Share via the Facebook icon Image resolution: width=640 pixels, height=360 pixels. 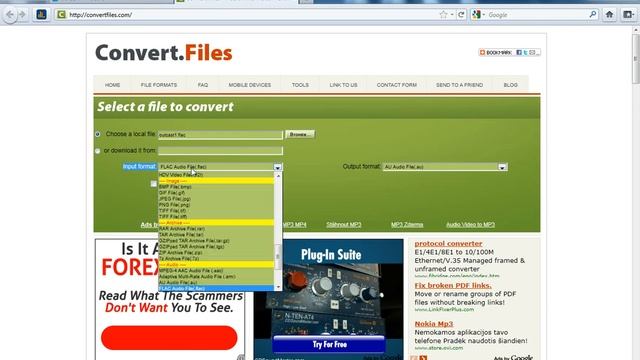coord(519,52)
